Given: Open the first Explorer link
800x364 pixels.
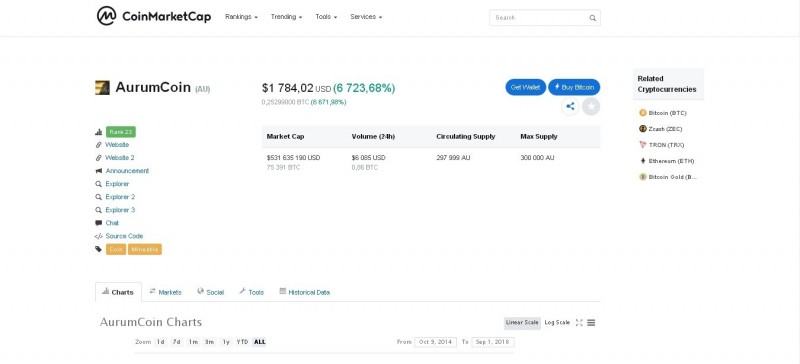Looking at the screenshot, I should coord(117,184).
